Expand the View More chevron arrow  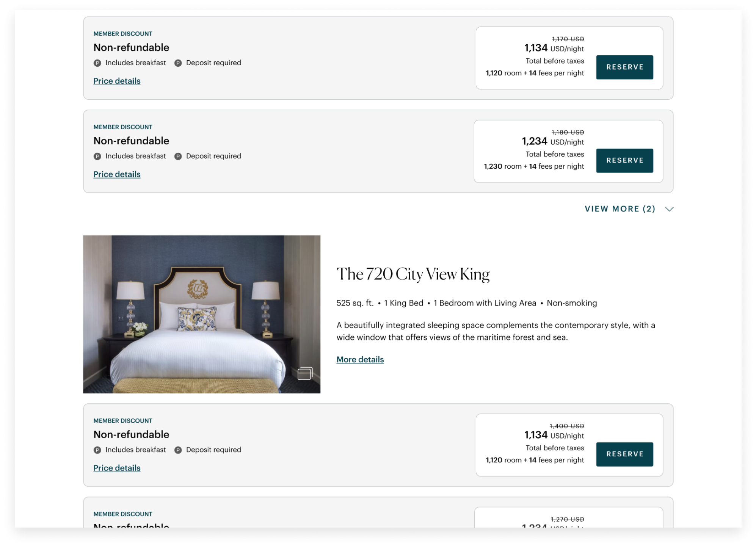click(669, 209)
